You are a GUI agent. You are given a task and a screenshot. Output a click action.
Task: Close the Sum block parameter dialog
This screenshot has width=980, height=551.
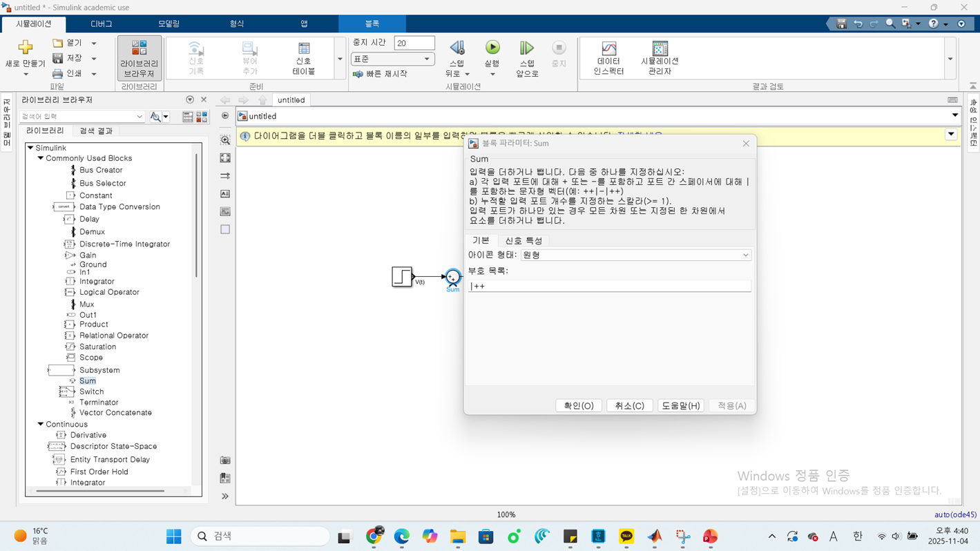[746, 144]
